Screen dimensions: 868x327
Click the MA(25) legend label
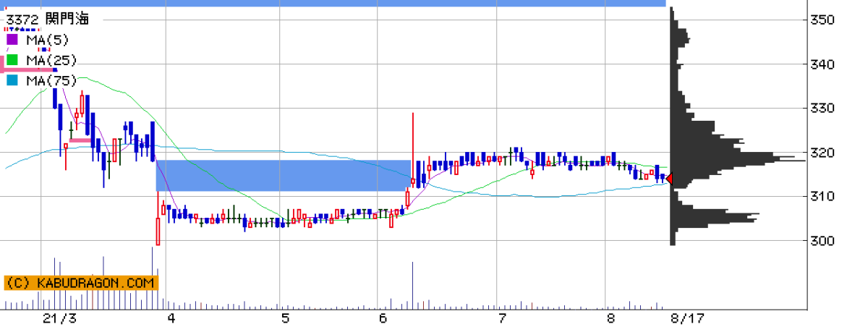pyautogui.click(x=51, y=60)
